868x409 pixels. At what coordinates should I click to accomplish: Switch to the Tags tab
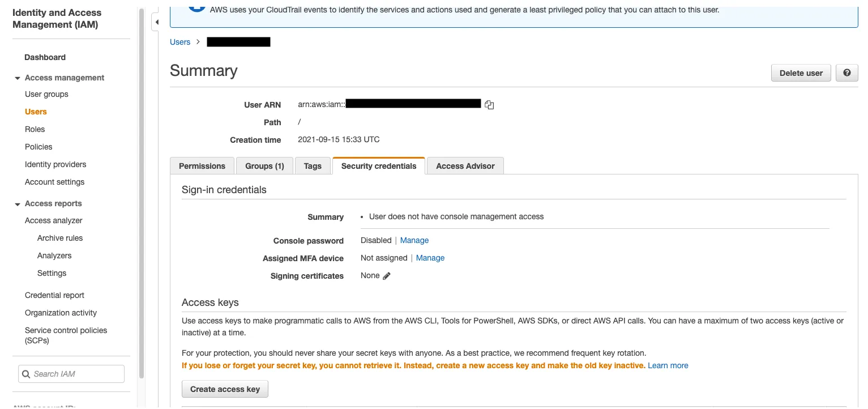313,166
